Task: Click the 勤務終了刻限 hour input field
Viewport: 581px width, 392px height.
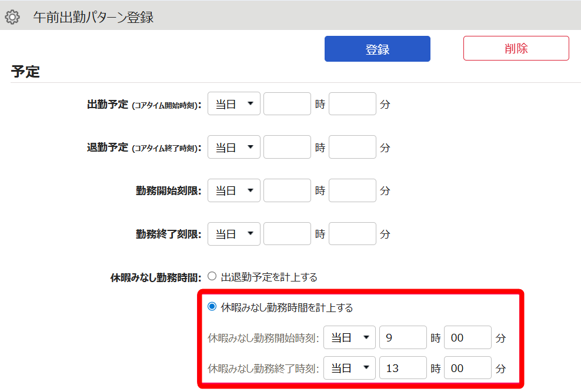Action: click(x=287, y=233)
